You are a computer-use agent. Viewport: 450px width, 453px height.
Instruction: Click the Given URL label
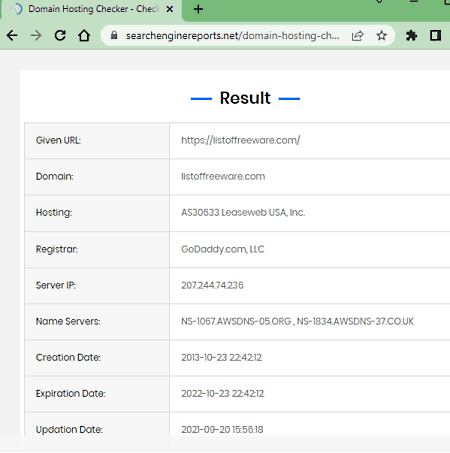[58, 140]
